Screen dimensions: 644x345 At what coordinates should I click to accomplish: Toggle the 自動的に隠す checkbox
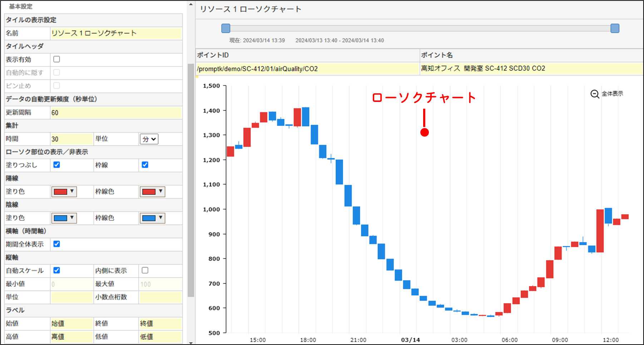(56, 73)
